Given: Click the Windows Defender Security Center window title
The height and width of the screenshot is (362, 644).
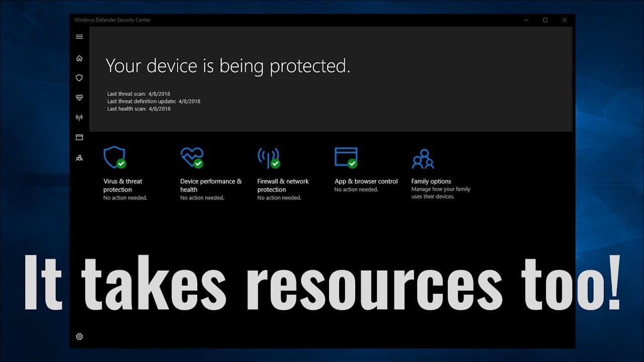Looking at the screenshot, I should pyautogui.click(x=112, y=20).
